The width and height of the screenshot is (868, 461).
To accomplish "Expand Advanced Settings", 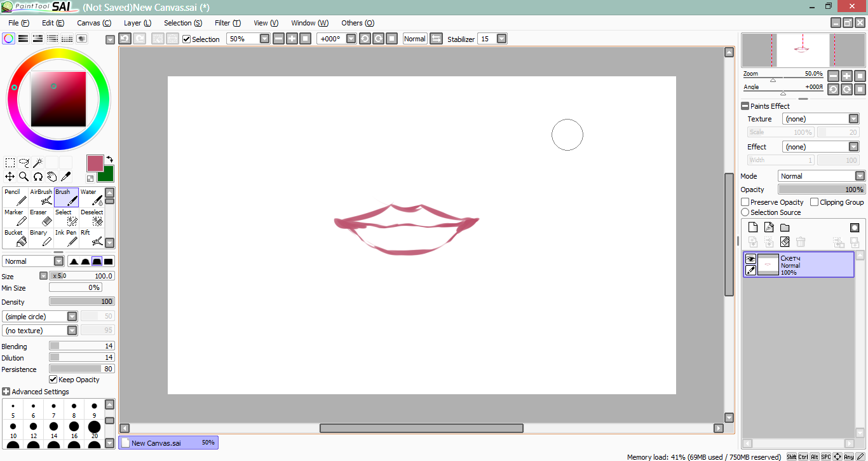I will point(6,392).
